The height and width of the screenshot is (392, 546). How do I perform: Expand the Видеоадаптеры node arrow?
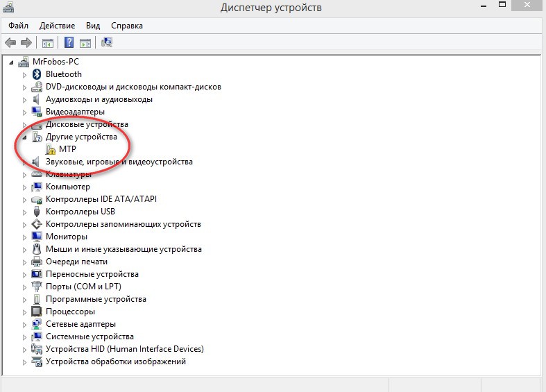(x=24, y=112)
